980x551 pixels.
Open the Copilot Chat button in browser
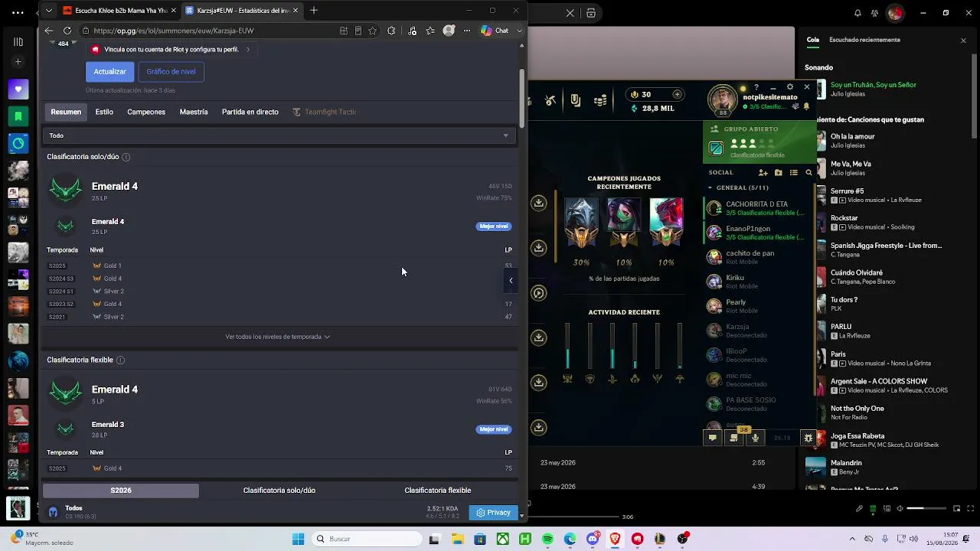[x=495, y=31]
